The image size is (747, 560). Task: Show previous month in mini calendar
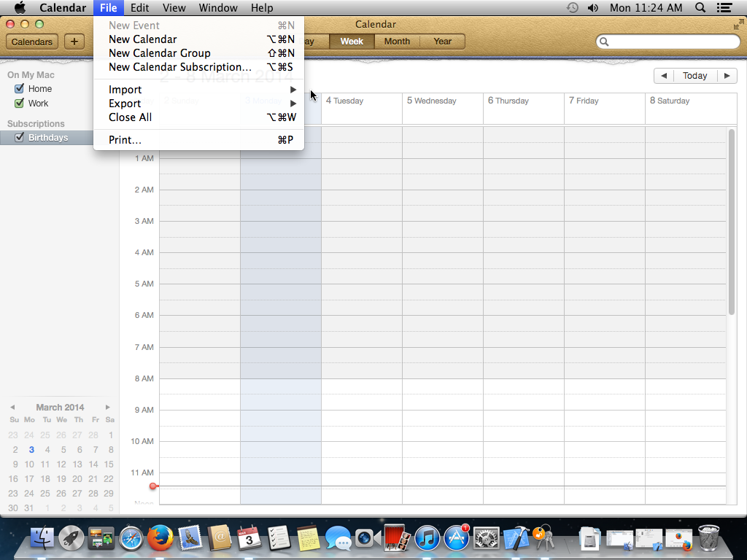coord(12,407)
